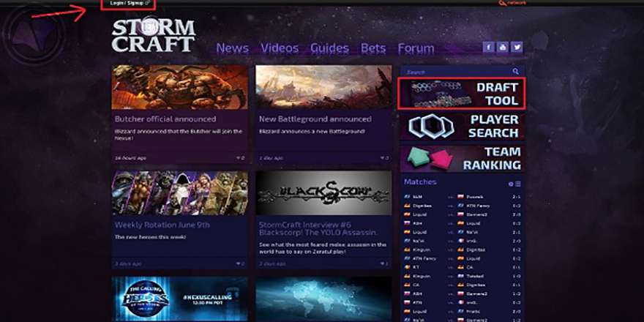
Task: Open the Draft Tool banner
Action: (x=462, y=94)
